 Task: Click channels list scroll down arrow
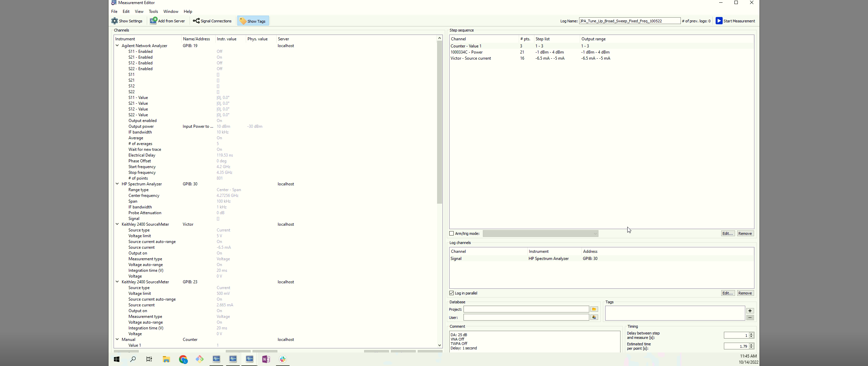click(x=439, y=345)
